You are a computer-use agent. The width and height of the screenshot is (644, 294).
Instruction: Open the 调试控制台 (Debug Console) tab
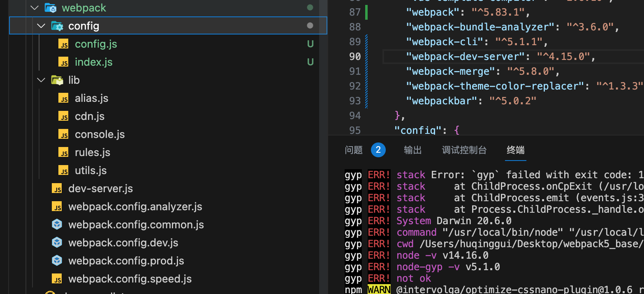point(464,150)
